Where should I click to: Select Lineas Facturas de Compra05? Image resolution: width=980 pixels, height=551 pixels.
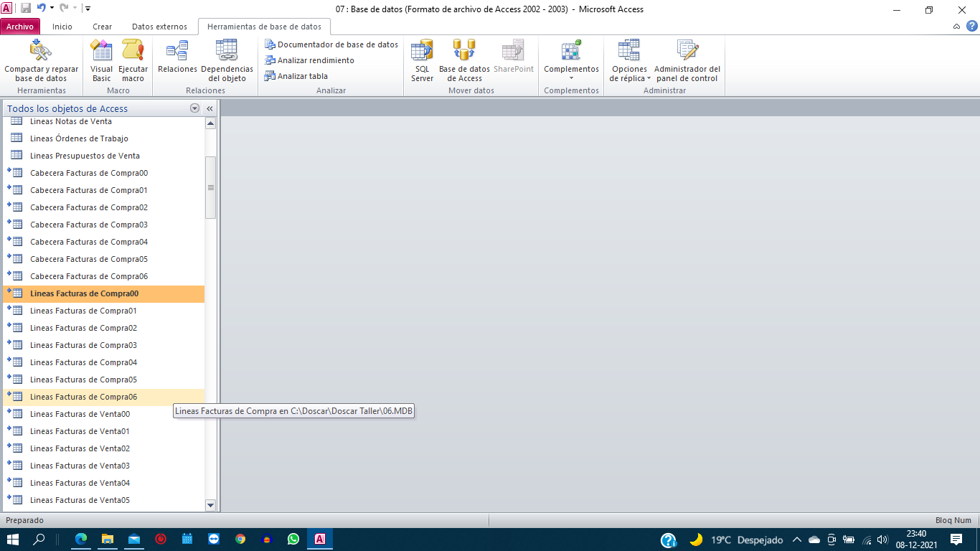coord(103,380)
